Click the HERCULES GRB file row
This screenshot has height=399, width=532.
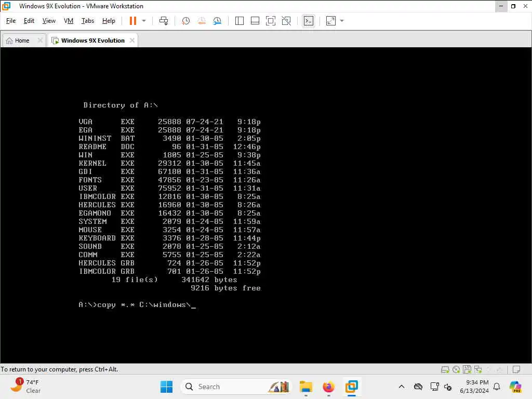click(169, 263)
